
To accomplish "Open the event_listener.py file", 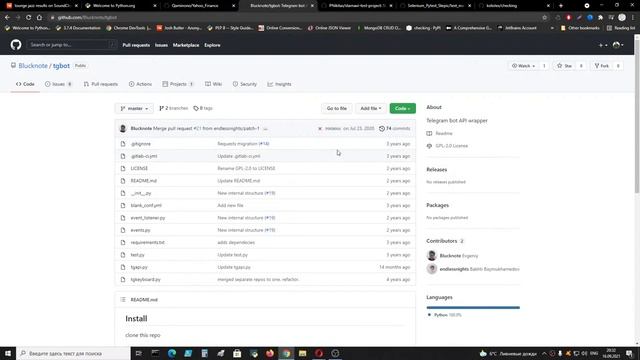I will 148,218.
